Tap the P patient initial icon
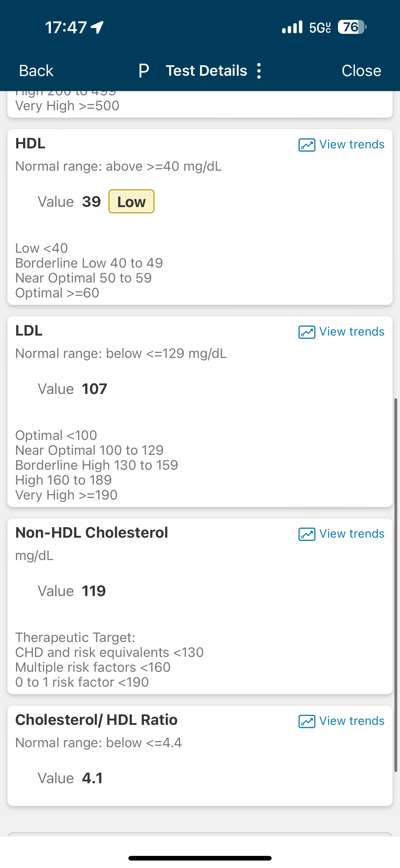The height and width of the screenshot is (868, 400). [144, 71]
